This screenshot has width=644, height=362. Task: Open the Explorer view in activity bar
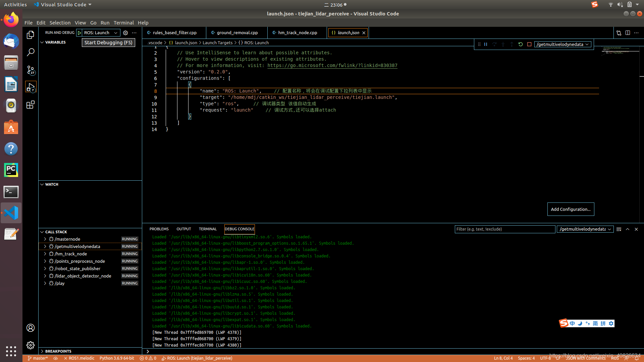tap(31, 35)
